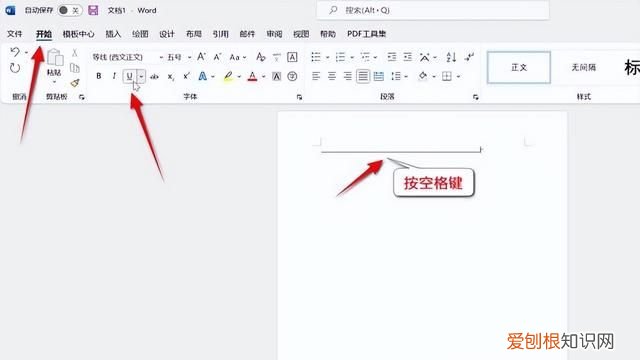Open the underline style dropdown arrow
Image resolution: width=640 pixels, height=360 pixels.
coord(141,76)
